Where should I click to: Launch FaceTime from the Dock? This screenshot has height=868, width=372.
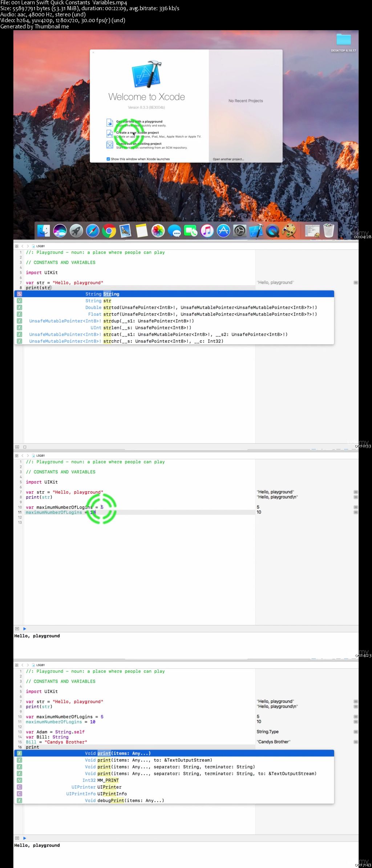pyautogui.click(x=191, y=231)
